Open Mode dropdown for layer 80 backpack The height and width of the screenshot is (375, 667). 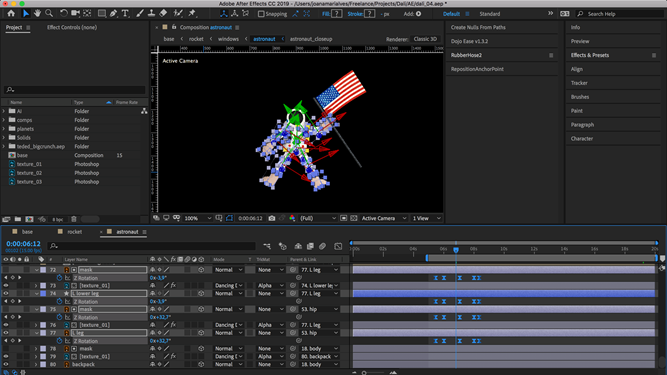[x=228, y=364]
